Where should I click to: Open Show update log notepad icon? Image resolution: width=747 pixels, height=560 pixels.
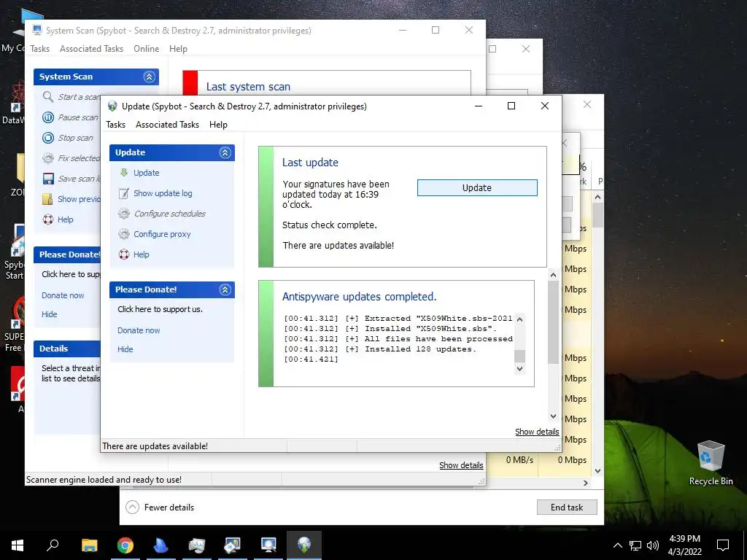click(124, 192)
